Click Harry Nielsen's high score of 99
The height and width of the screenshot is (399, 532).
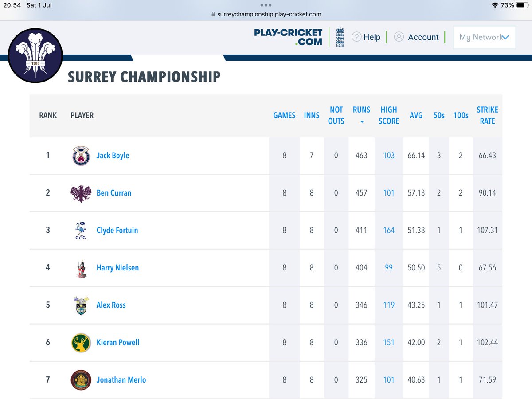[x=388, y=268]
